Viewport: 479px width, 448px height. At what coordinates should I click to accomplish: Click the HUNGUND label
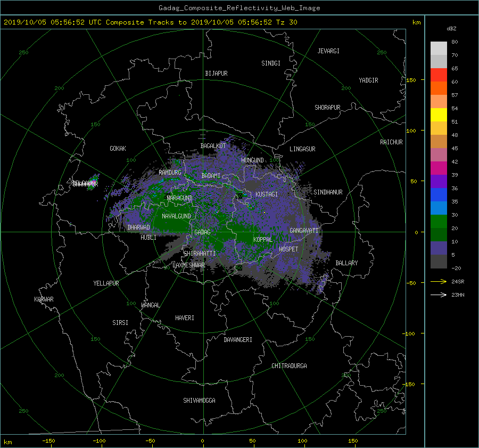pyautogui.click(x=252, y=160)
